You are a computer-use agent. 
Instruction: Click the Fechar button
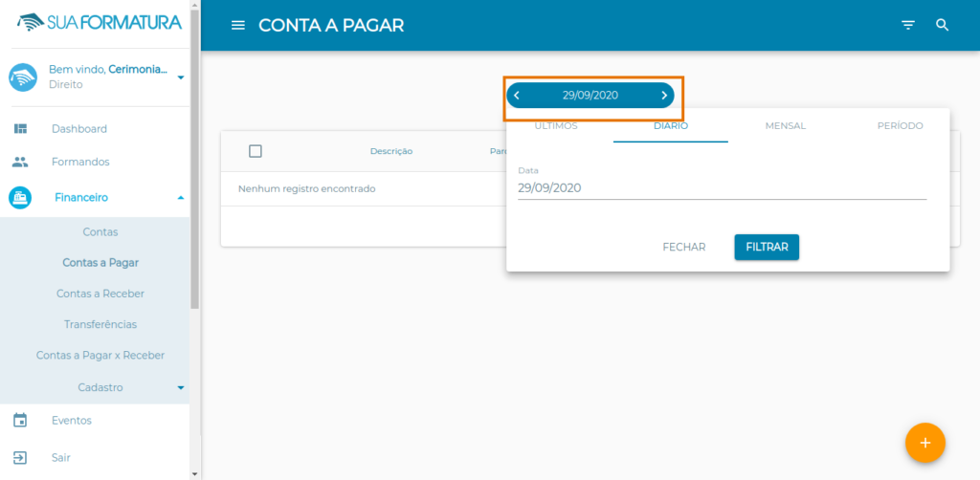coord(683,247)
